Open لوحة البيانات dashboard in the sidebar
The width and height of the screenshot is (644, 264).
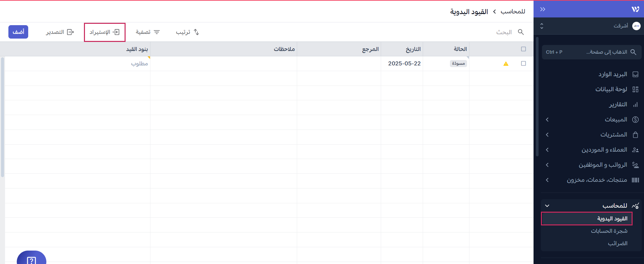coord(611,89)
